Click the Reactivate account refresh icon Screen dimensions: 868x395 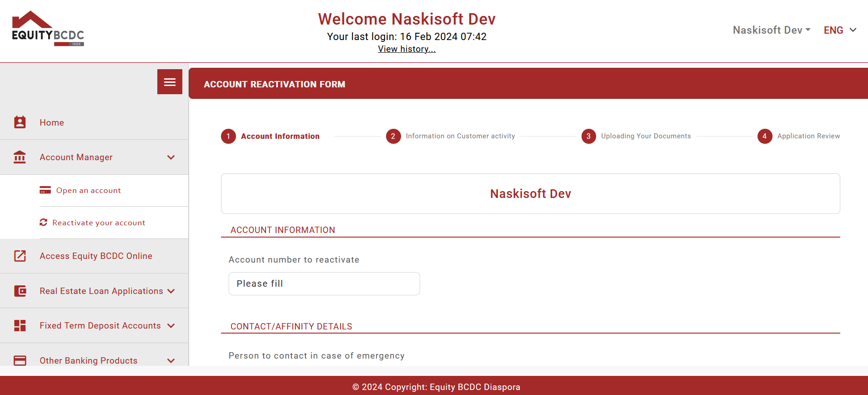click(44, 222)
